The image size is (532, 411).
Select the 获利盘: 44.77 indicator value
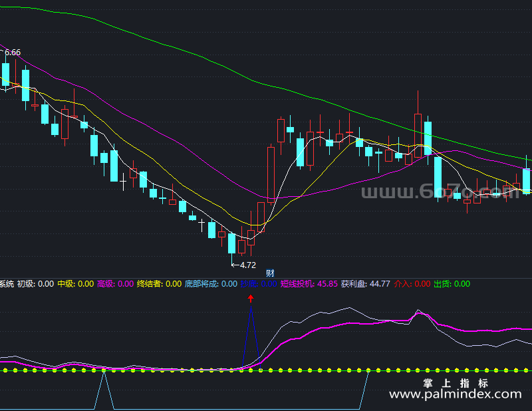[x=366, y=284]
